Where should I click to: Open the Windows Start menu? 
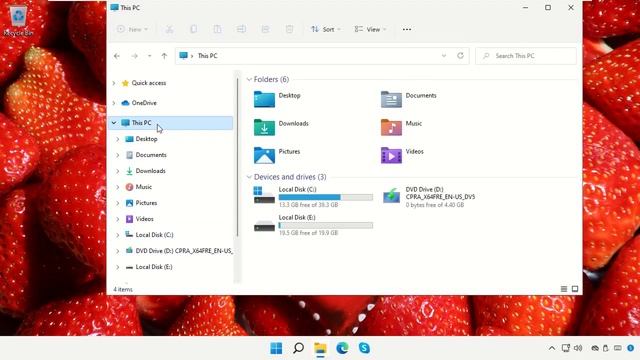[x=276, y=348]
